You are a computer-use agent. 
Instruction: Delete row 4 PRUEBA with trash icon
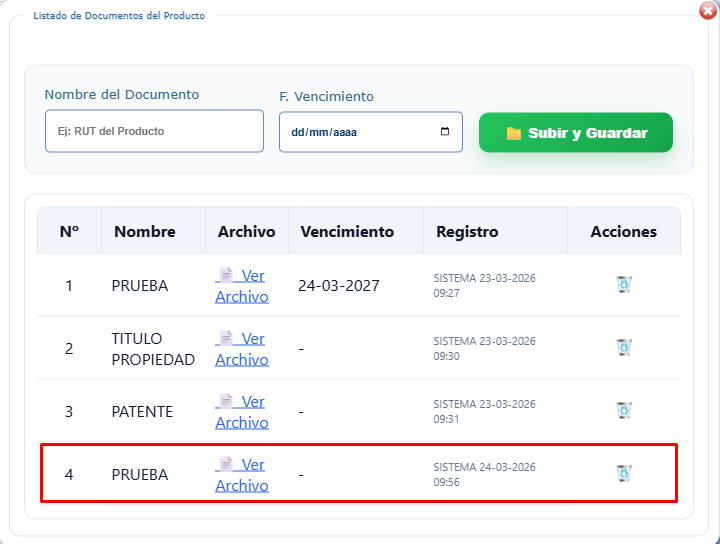pyautogui.click(x=624, y=474)
